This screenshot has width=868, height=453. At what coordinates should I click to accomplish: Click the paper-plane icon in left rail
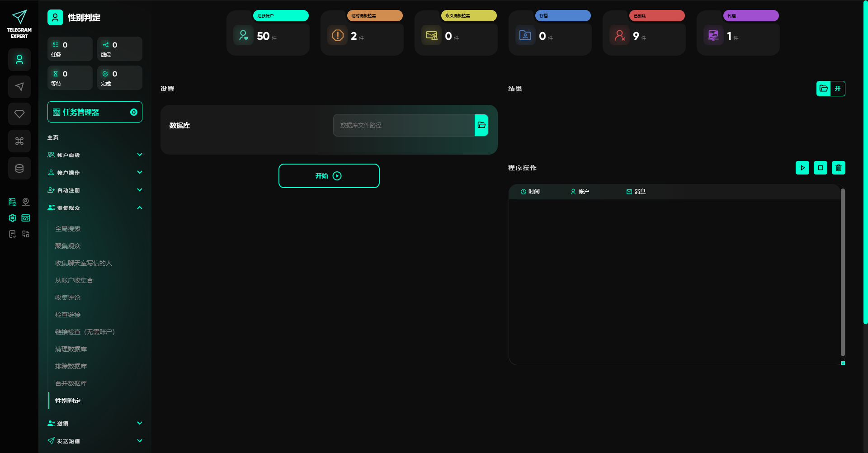(x=19, y=87)
